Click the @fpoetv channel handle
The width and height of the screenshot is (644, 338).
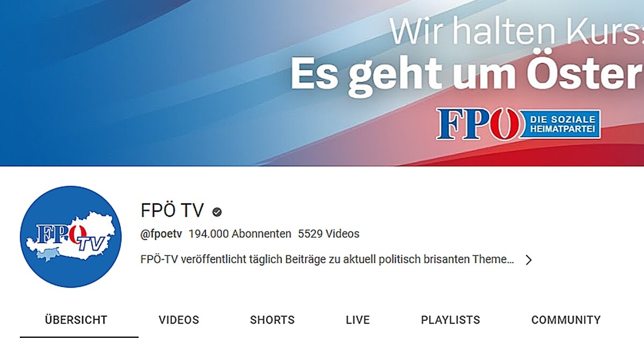click(x=161, y=234)
